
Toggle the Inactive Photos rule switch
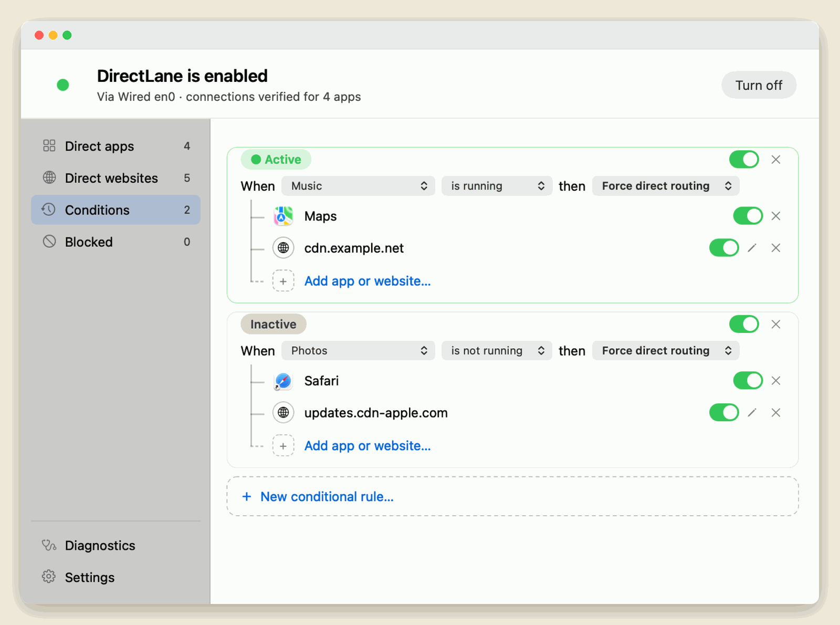click(x=744, y=325)
